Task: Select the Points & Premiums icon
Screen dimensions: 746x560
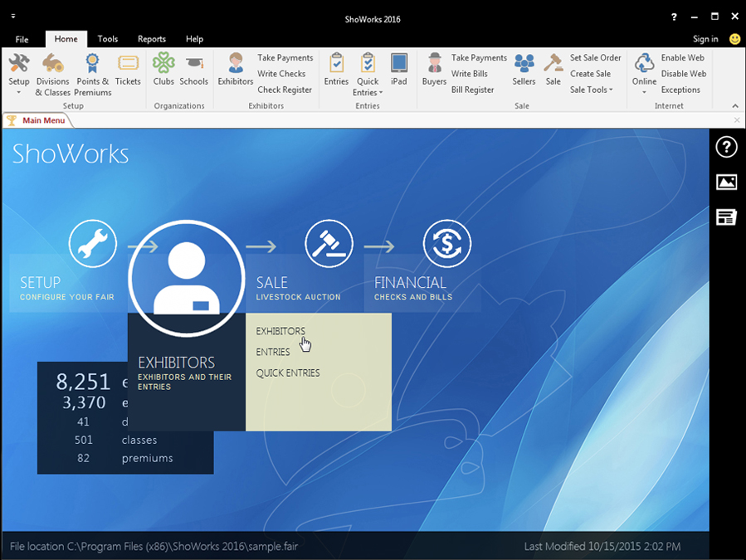Action: [x=92, y=72]
